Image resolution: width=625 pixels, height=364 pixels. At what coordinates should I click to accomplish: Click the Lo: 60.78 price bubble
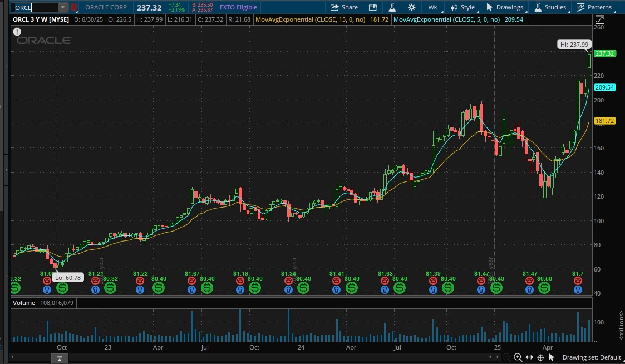pyautogui.click(x=68, y=278)
